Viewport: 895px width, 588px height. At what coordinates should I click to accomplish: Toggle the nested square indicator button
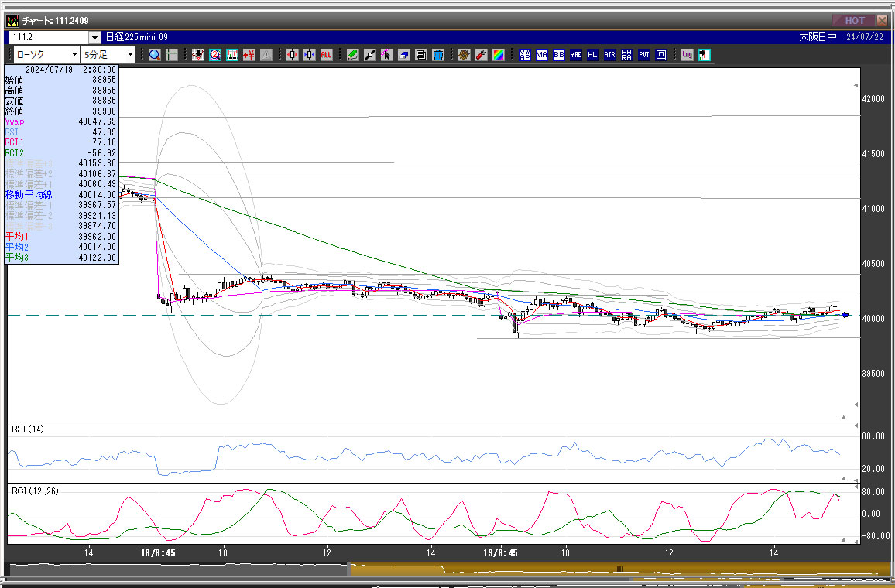click(661, 55)
